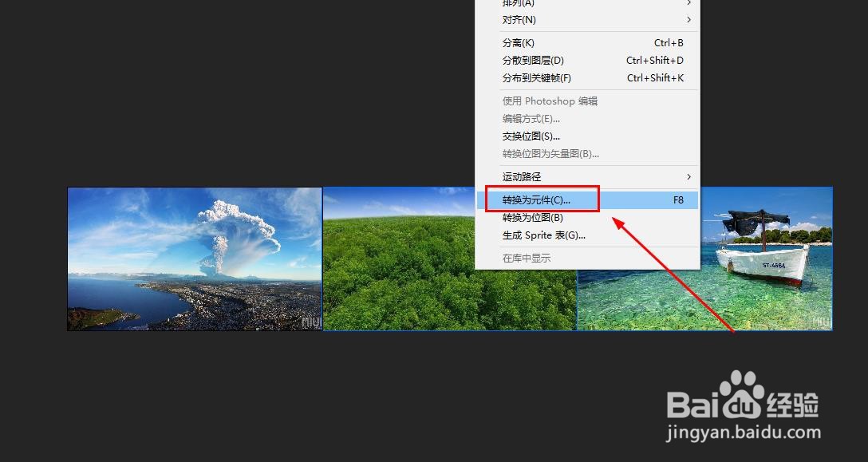The height and width of the screenshot is (462, 868).
Task: Choose 分散到图层(D) from context menu
Action: [587, 61]
